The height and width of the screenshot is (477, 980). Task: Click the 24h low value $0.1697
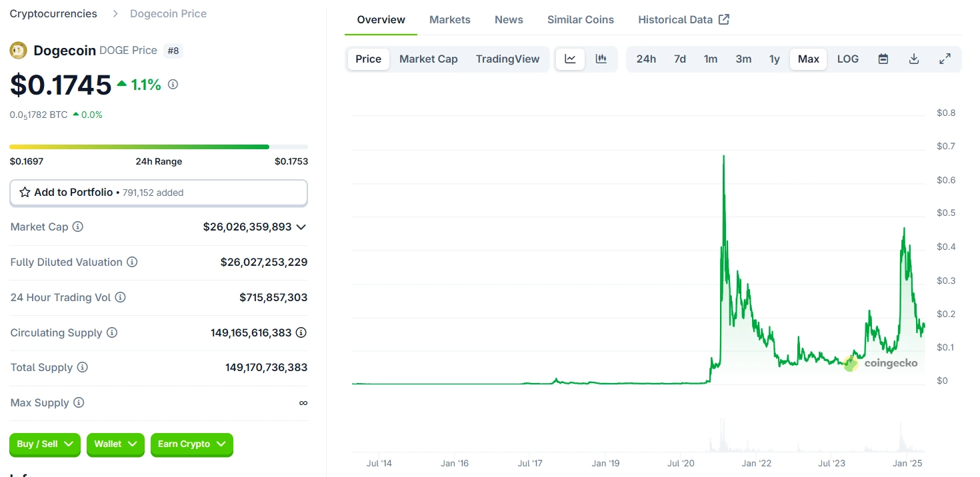point(27,161)
